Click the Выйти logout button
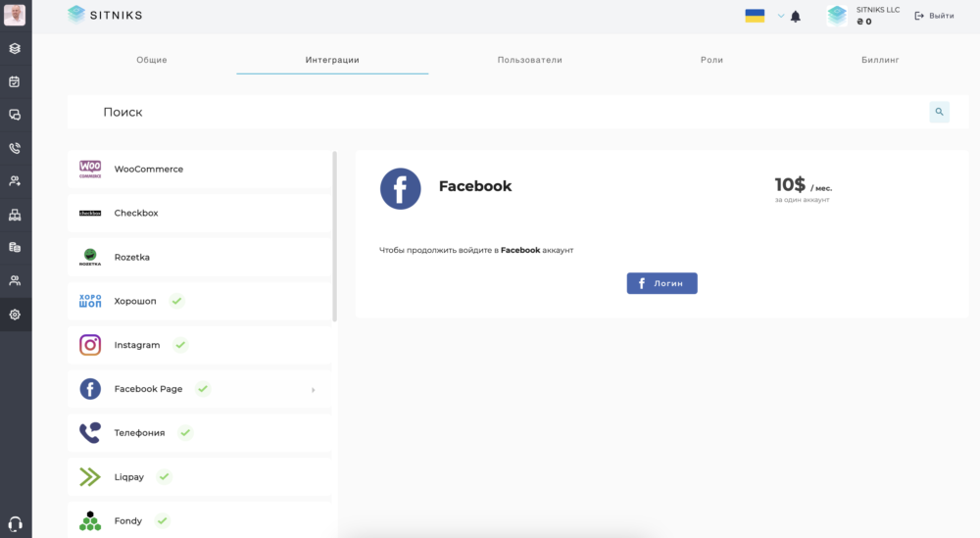The height and width of the screenshot is (538, 980). [934, 16]
